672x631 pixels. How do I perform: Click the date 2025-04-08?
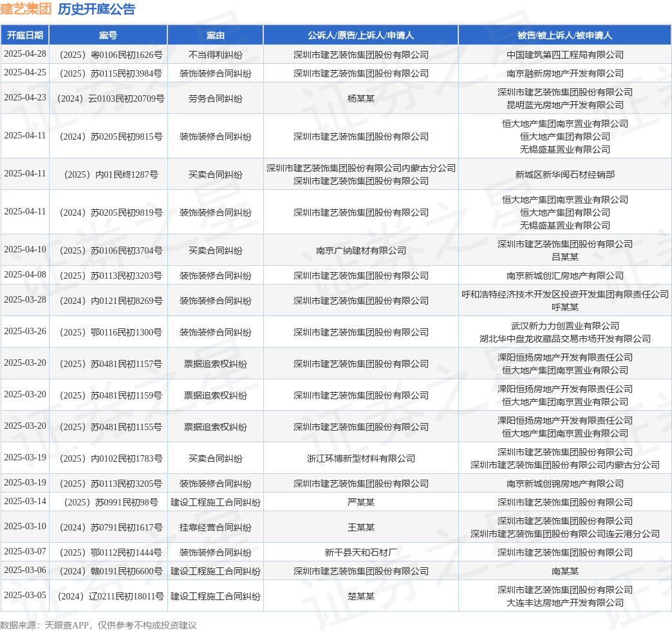[x=25, y=275]
